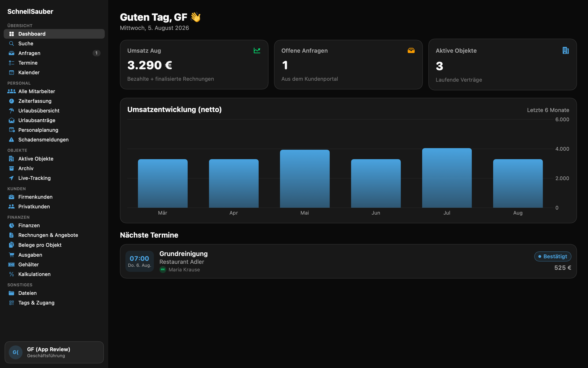Click the Letzte 6 Monate label
Viewport: 588px width, 368px height.
pos(548,110)
